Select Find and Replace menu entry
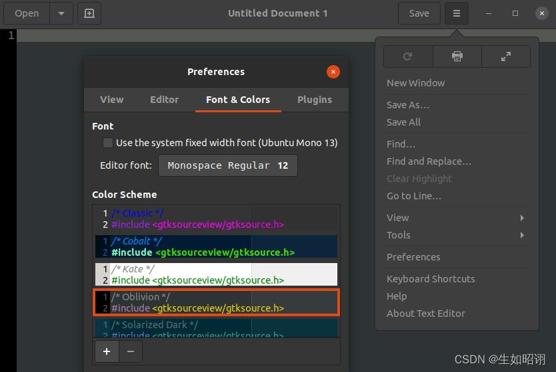556x372 pixels. [x=429, y=162]
